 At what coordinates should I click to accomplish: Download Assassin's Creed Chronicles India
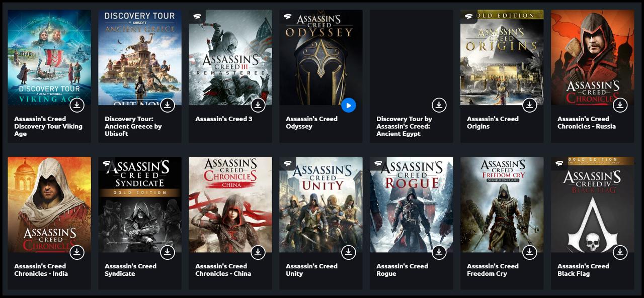[77, 252]
